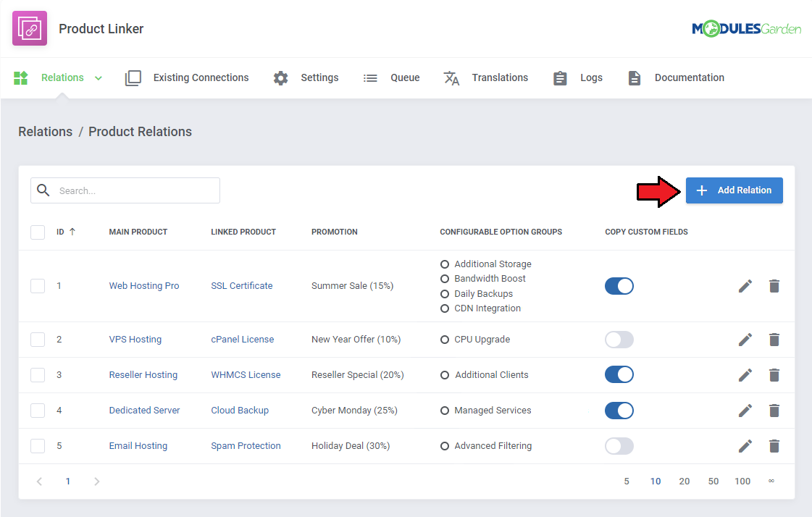The width and height of the screenshot is (812, 517).
Task: Open Settings via gear icon
Action: coord(281,78)
